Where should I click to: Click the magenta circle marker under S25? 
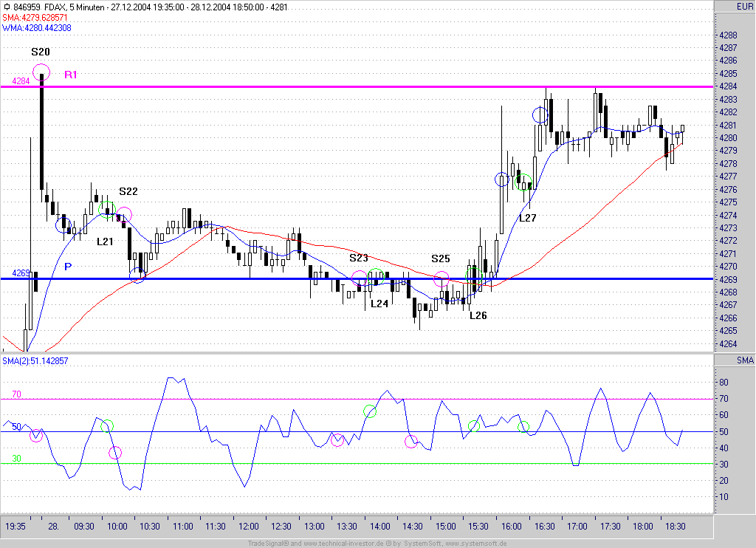(x=441, y=279)
